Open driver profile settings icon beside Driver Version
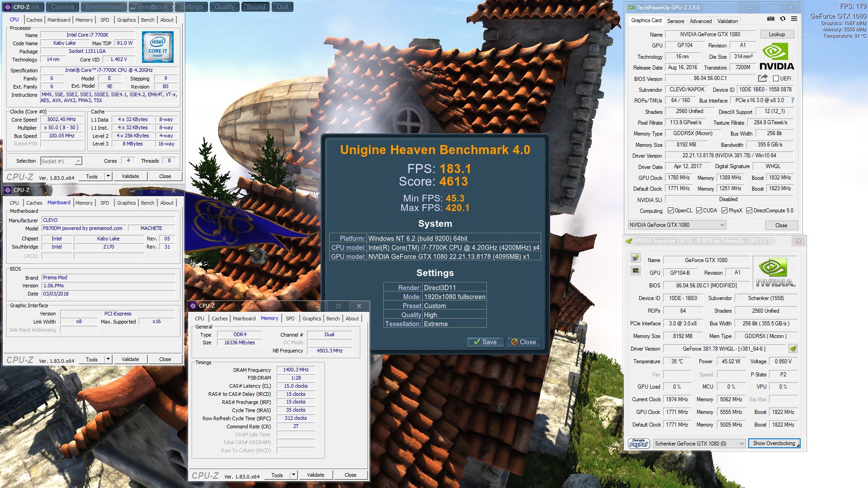This screenshot has height=488, width=868. tap(793, 348)
